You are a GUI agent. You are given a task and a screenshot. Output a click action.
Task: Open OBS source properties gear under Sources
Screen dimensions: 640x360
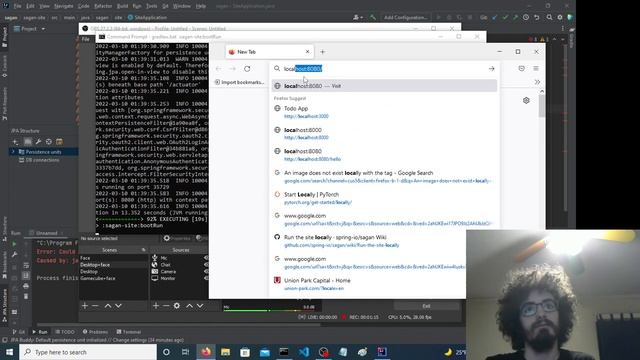point(177,306)
